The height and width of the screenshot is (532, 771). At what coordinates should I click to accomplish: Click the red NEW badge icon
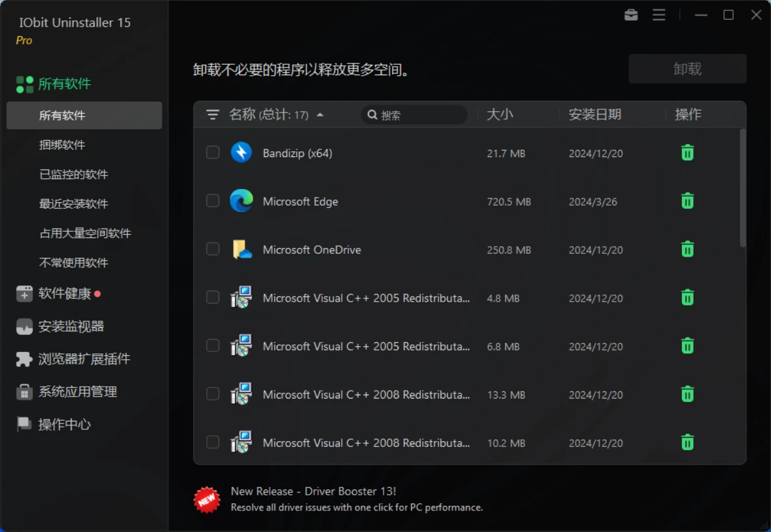[207, 499]
